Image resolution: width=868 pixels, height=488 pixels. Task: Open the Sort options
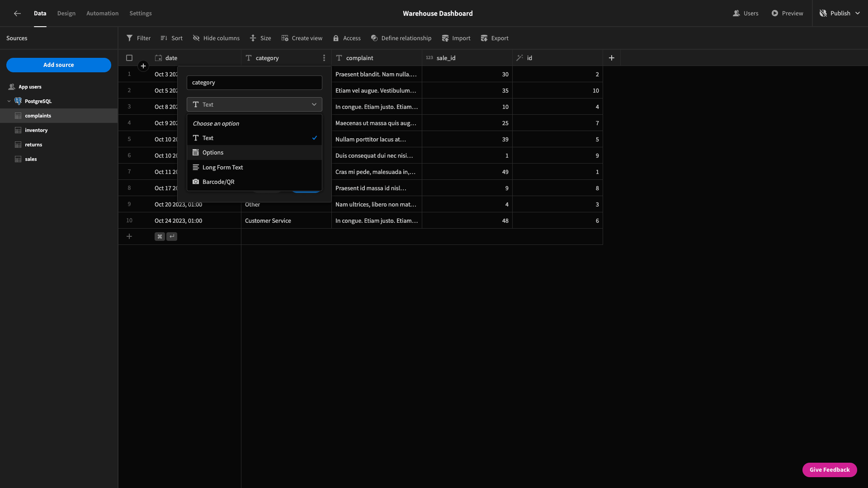point(171,38)
